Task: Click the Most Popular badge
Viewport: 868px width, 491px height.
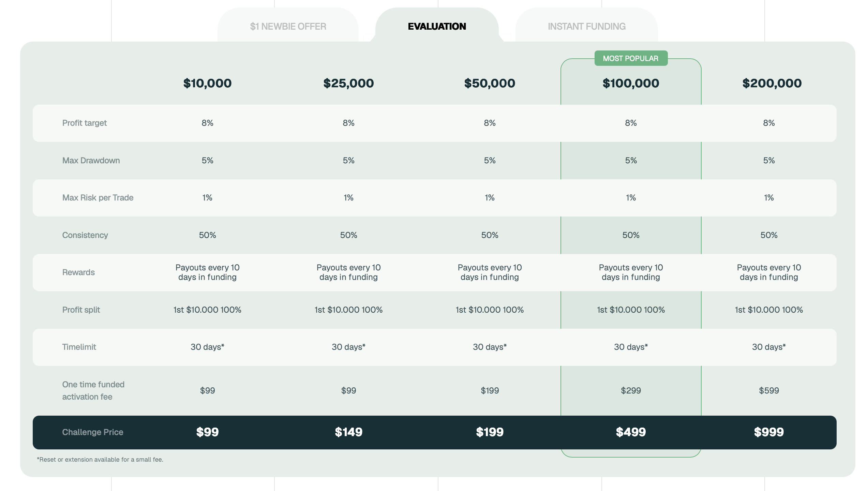Action: (631, 58)
